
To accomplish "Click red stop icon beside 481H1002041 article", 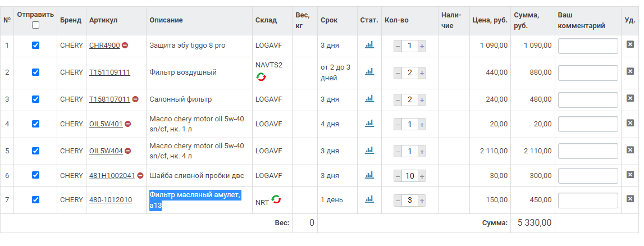I will 140,176.
